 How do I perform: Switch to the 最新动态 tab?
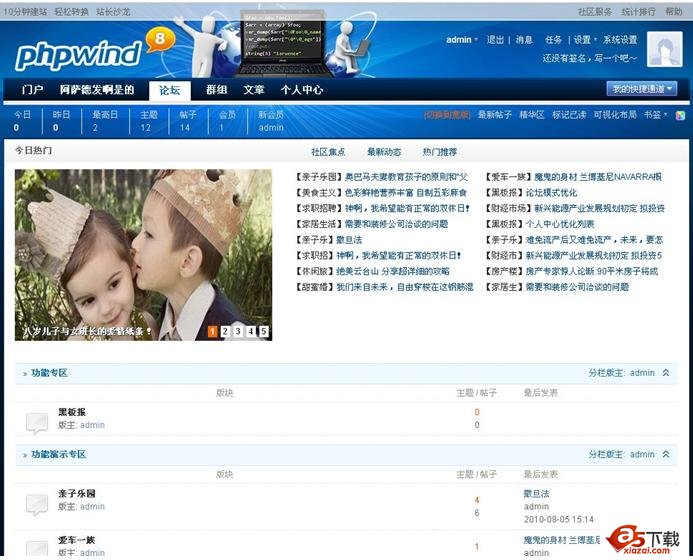tap(384, 152)
